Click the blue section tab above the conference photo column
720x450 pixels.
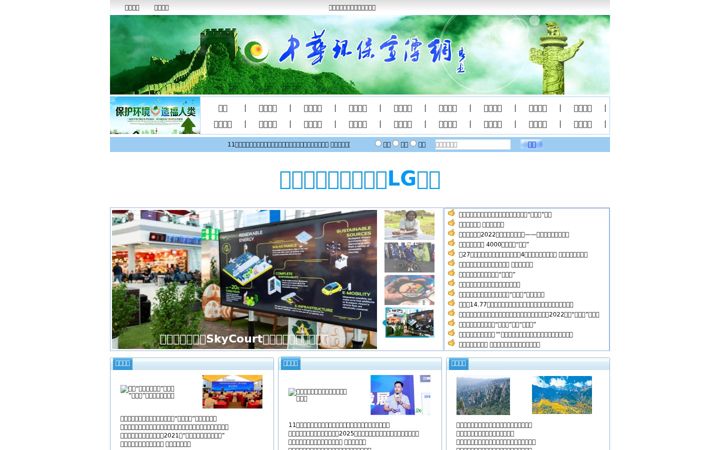click(x=123, y=363)
